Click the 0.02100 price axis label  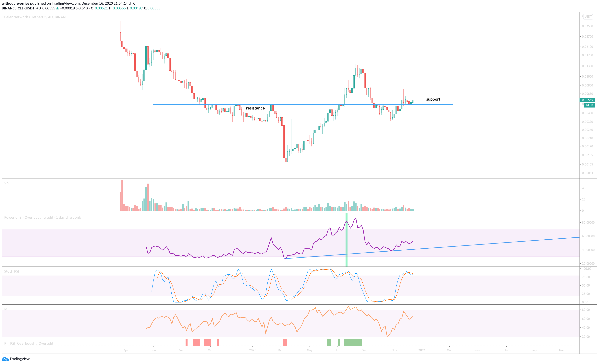587,47
